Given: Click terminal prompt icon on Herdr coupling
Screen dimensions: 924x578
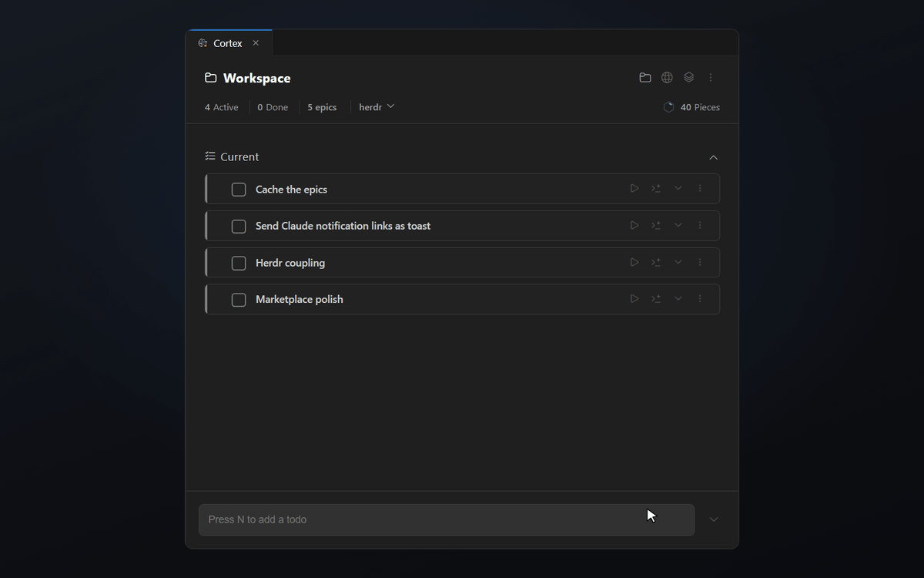Looking at the screenshot, I should click(x=656, y=263).
